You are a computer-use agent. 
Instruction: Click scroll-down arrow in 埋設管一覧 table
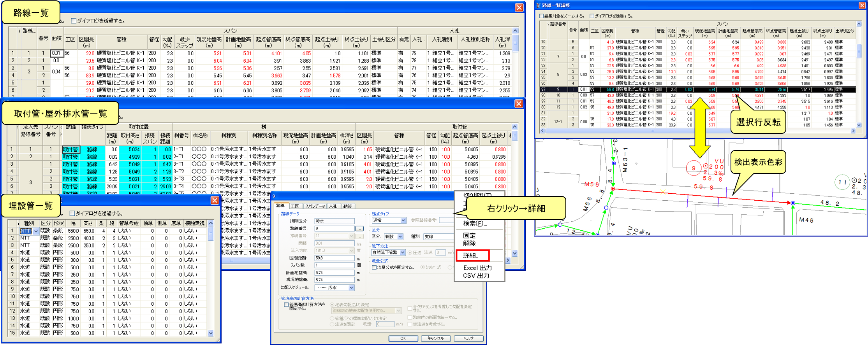[211, 333]
